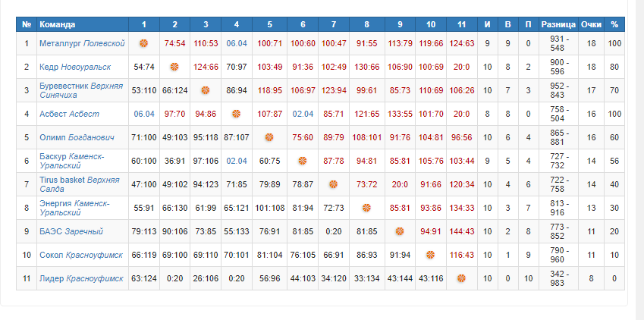The width and height of the screenshot is (644, 320).
Task: Click basketball icon in Энергия row
Action: point(367,208)
